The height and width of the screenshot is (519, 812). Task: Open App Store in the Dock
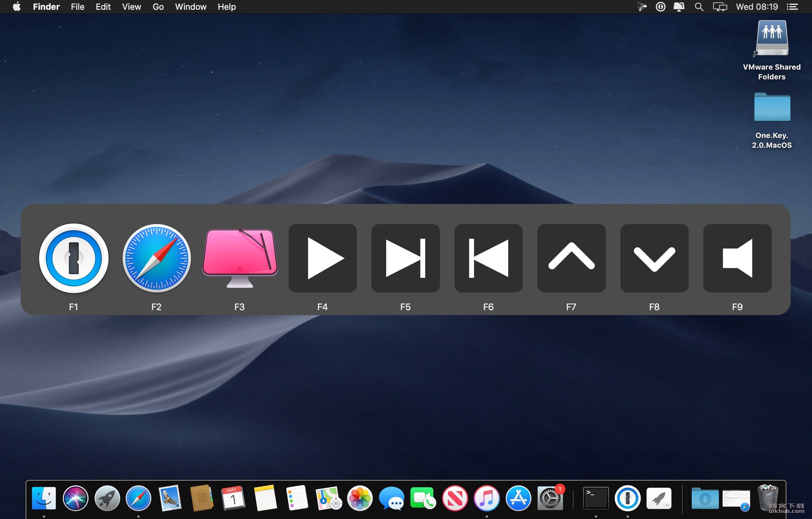click(x=518, y=498)
